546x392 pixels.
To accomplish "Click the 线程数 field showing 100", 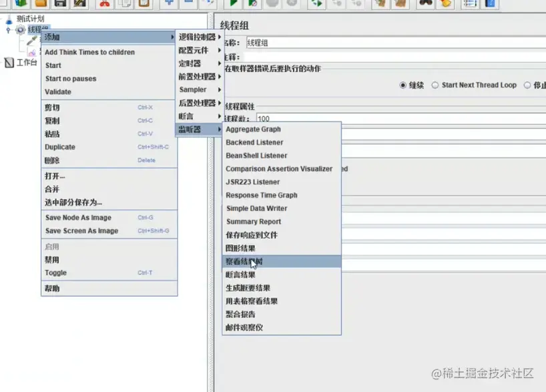I will 401,118.
